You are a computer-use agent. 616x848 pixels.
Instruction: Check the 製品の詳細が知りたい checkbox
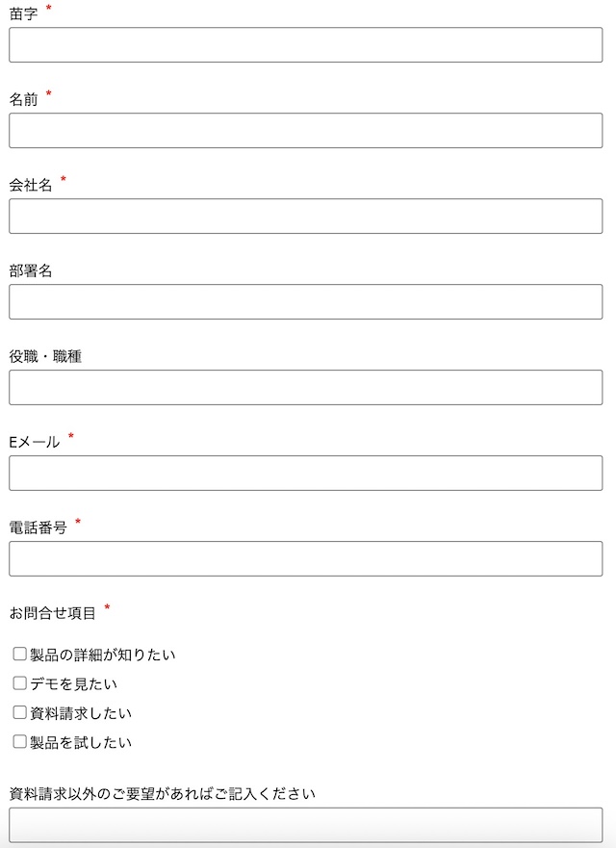tap(20, 655)
